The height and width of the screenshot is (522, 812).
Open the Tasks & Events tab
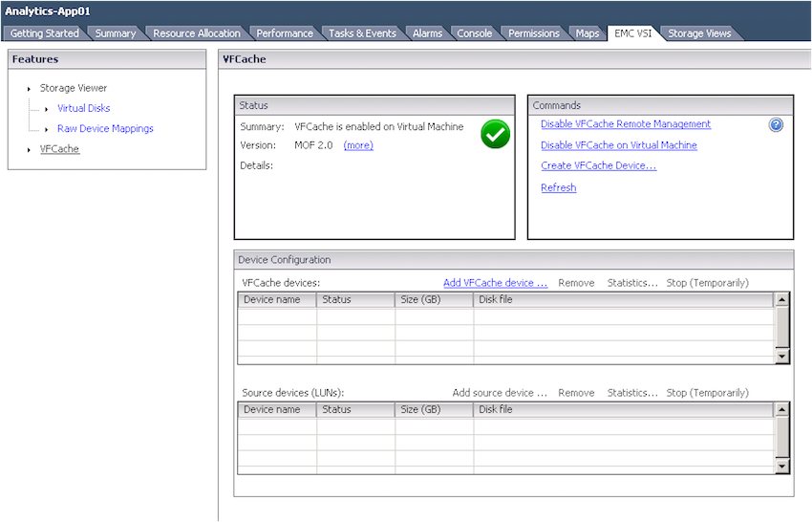tap(362, 33)
